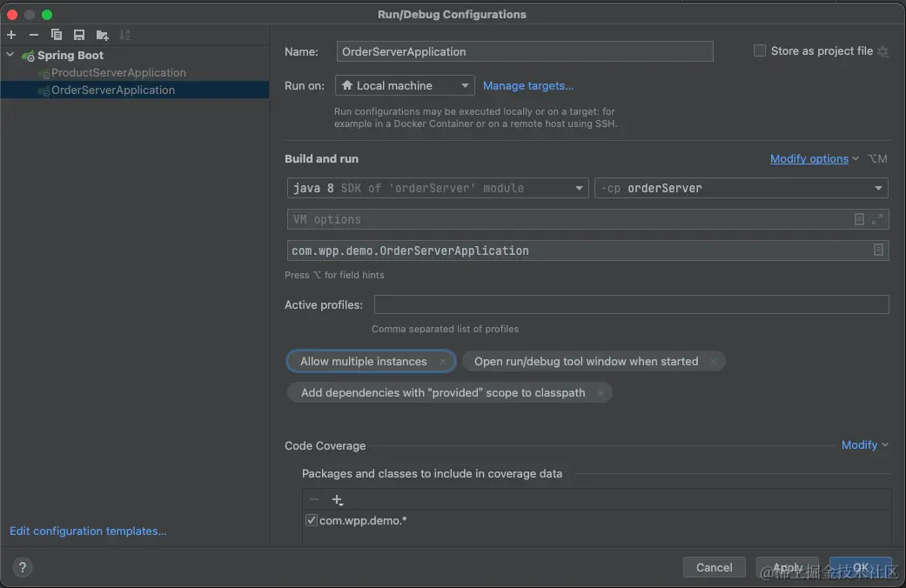The width and height of the screenshot is (906, 588).
Task: Click the Manage targets link
Action: tap(528, 85)
